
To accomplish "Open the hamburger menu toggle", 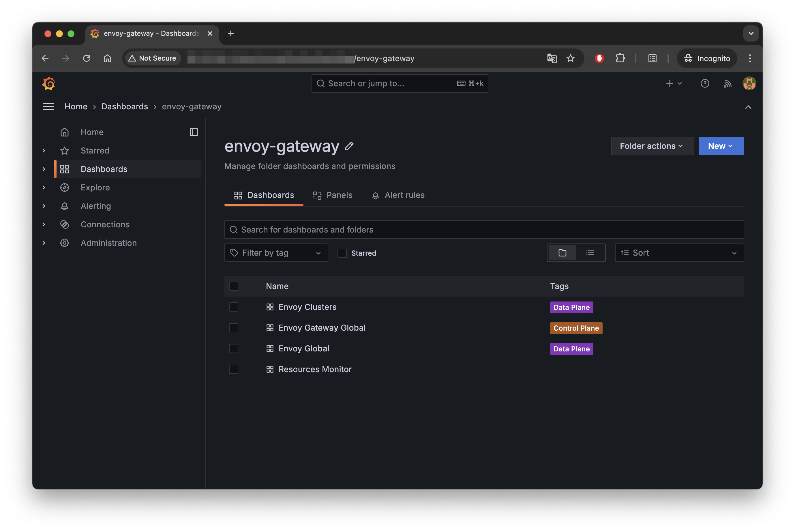I will (x=48, y=106).
